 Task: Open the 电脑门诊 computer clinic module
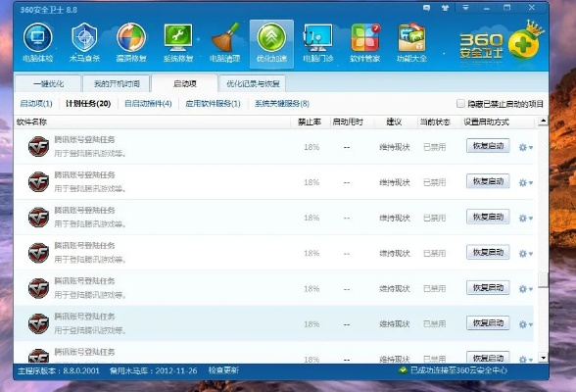tap(318, 42)
